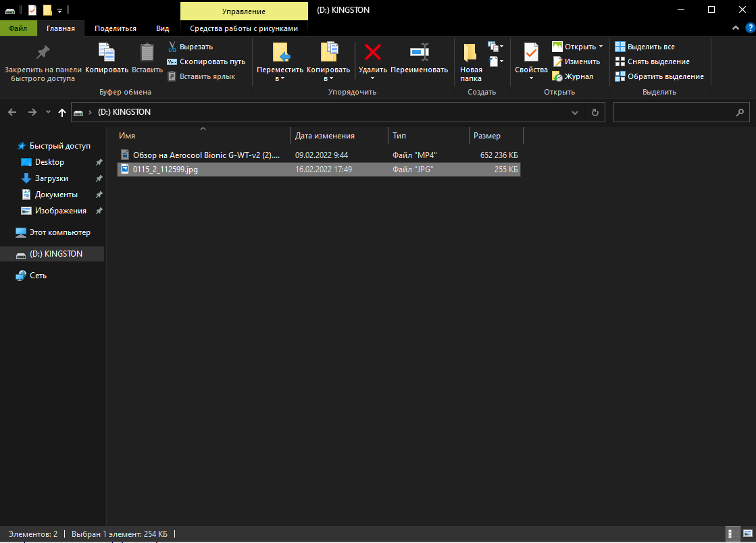
Task: Click the red Удалить delete icon
Action: pos(373,52)
